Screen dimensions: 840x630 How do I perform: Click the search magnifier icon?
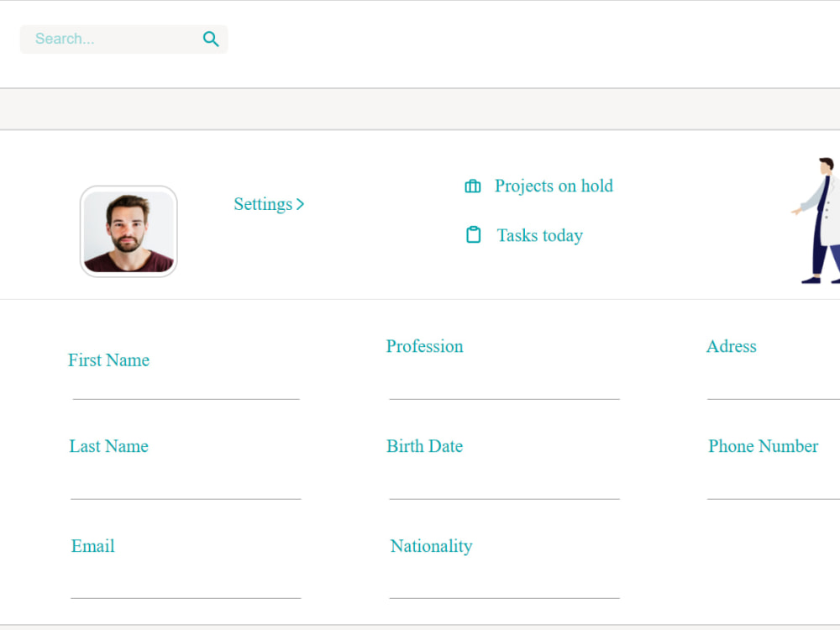pos(210,39)
